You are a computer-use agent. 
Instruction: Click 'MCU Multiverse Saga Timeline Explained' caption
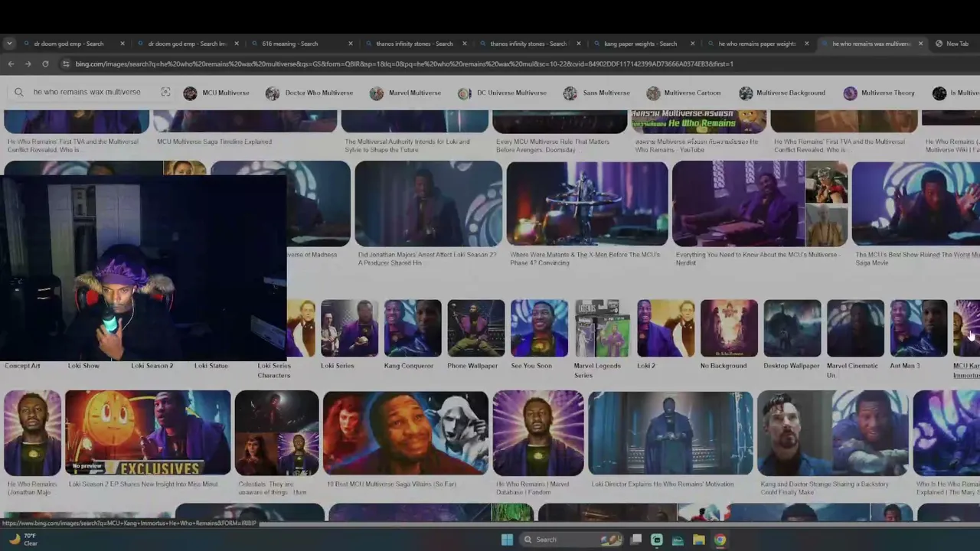point(214,142)
